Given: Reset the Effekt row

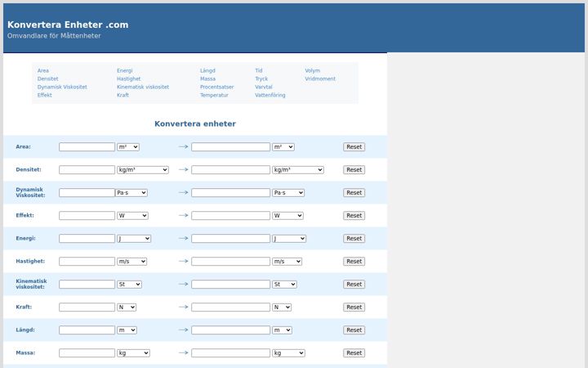Looking at the screenshot, I should click(x=354, y=216).
